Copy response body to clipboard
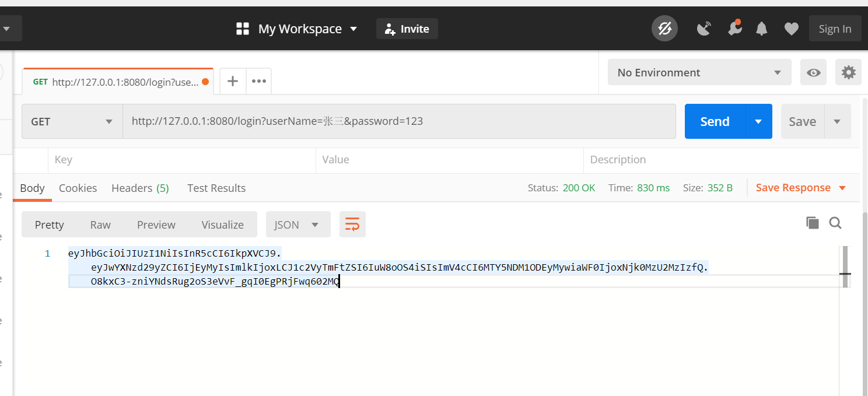Image resolution: width=868 pixels, height=396 pixels. click(x=812, y=223)
